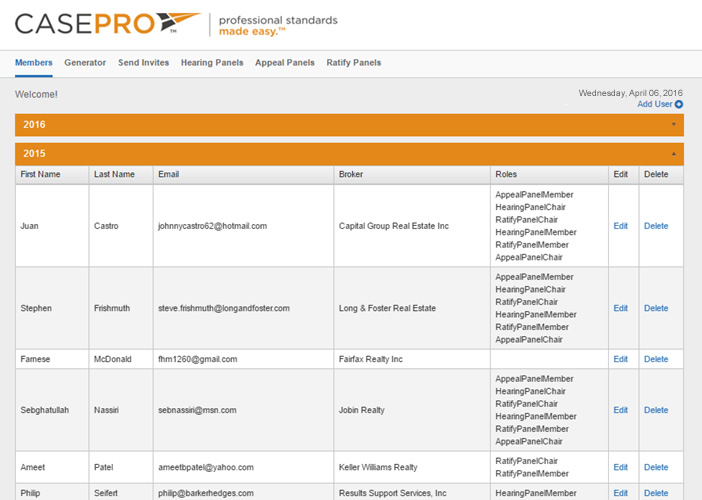Click broker Jobin Realty

pos(362,410)
